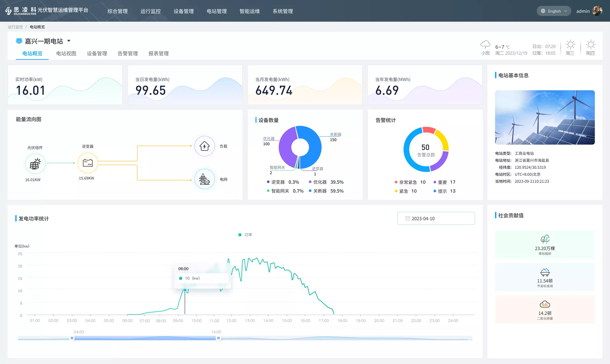Click the station wind-solar photo thumbnail

(x=545, y=118)
